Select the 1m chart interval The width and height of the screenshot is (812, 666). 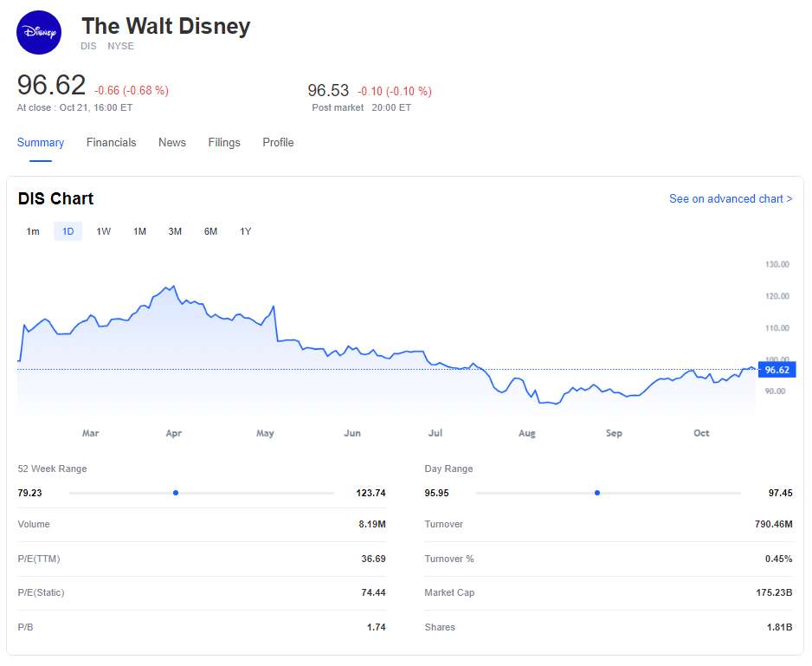pos(33,231)
